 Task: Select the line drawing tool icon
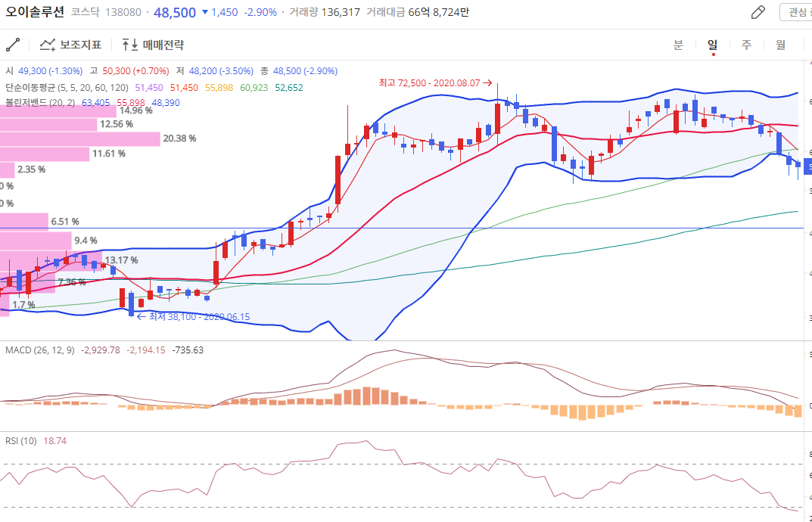(13, 45)
